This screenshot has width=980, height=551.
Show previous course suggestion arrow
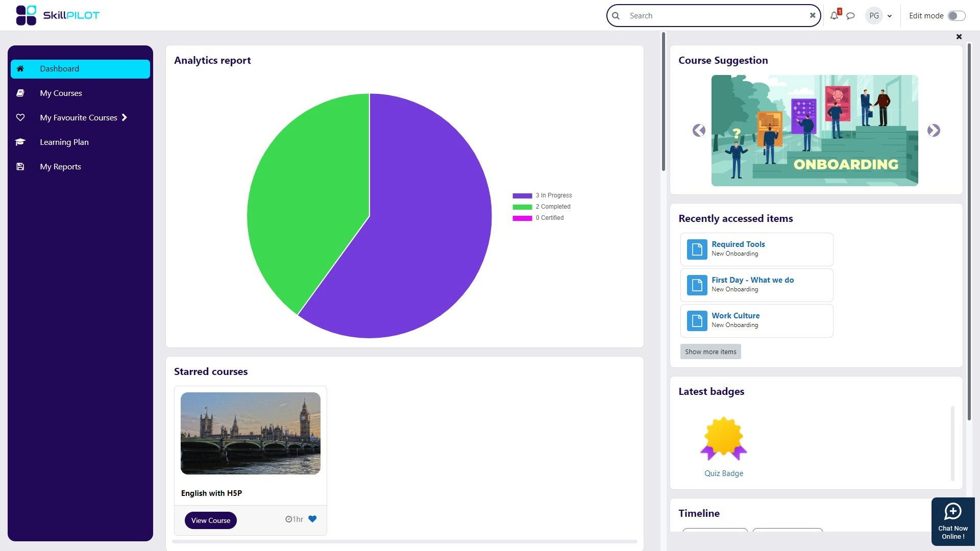click(x=699, y=131)
